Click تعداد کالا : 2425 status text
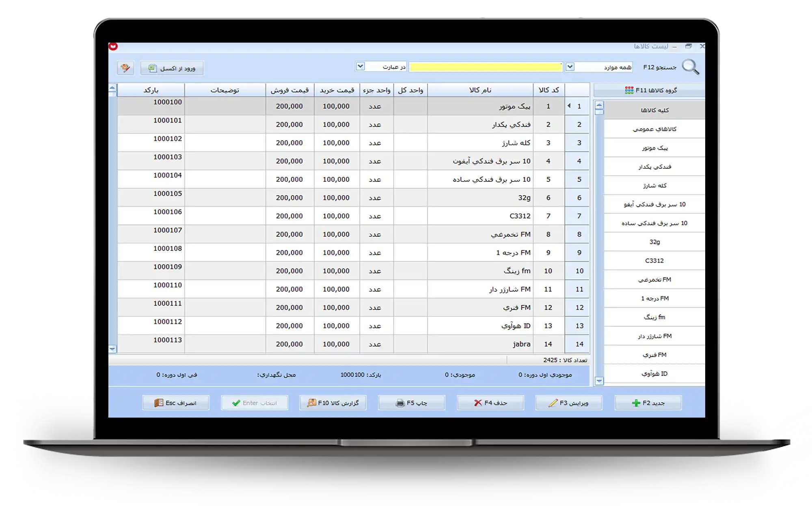Image resolution: width=812 pixels, height=506 pixels. point(565,360)
